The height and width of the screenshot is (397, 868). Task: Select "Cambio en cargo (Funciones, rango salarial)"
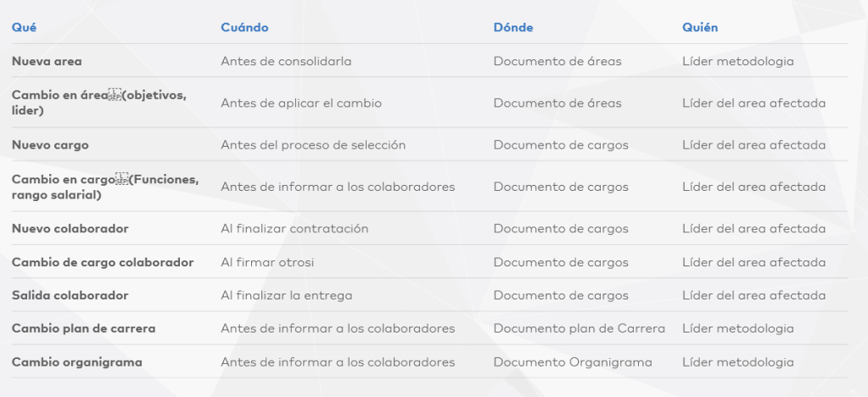coord(104,187)
